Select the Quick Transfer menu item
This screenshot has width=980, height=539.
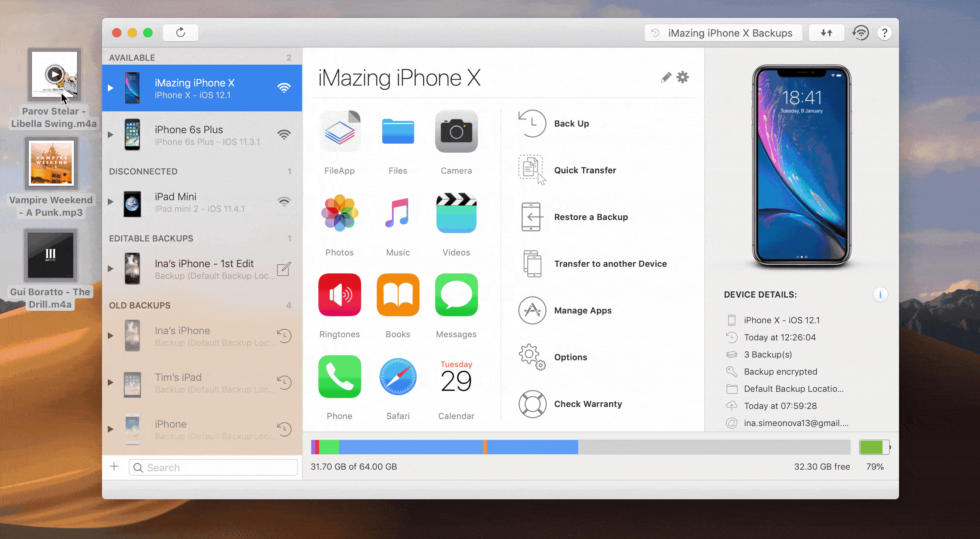coord(585,170)
